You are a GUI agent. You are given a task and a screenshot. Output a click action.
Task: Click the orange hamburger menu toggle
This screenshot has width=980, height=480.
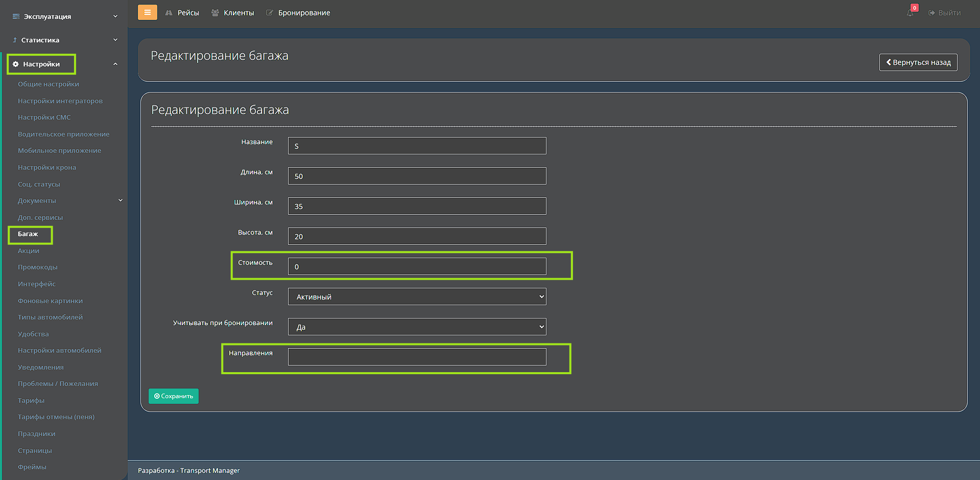click(x=147, y=12)
